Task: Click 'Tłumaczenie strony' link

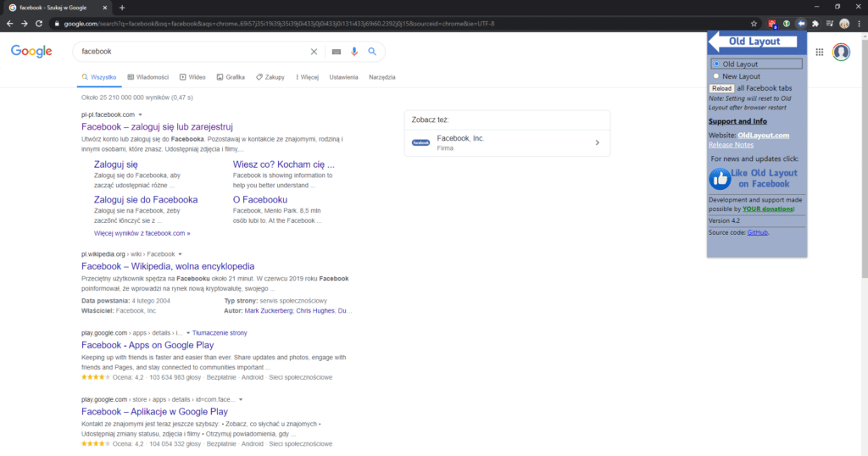Action: (220, 333)
